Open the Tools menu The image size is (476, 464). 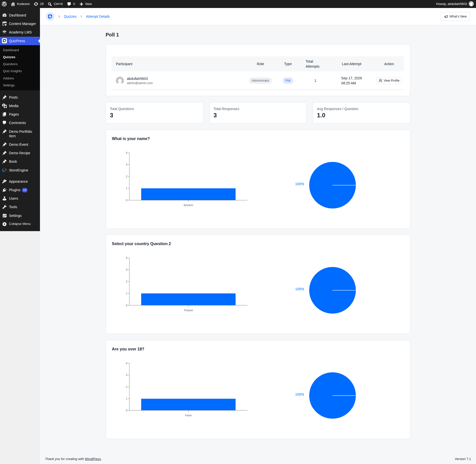20,207
